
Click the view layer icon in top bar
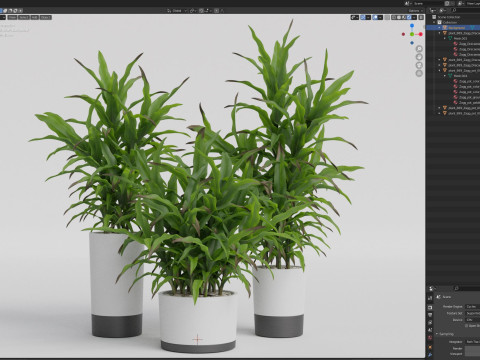click(x=461, y=4)
